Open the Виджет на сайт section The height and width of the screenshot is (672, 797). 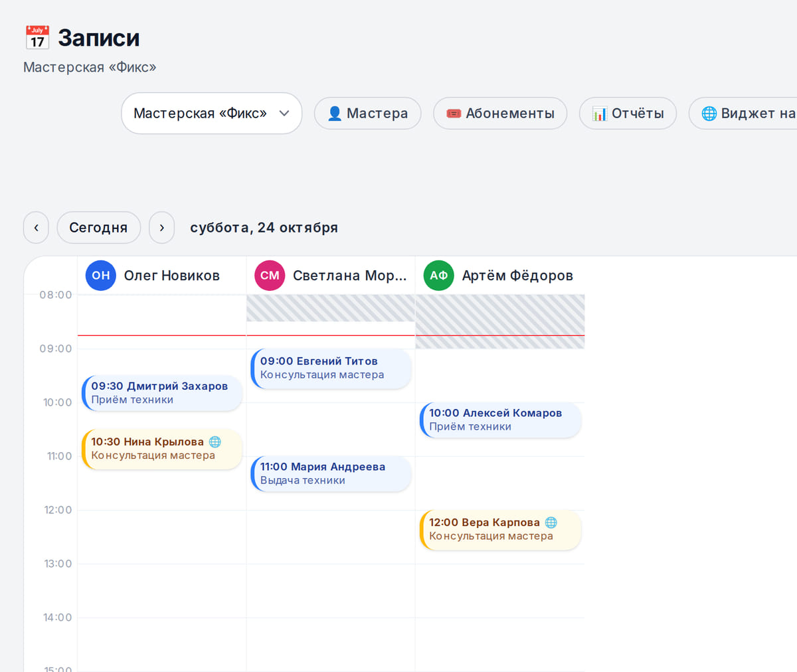pyautogui.click(x=743, y=114)
